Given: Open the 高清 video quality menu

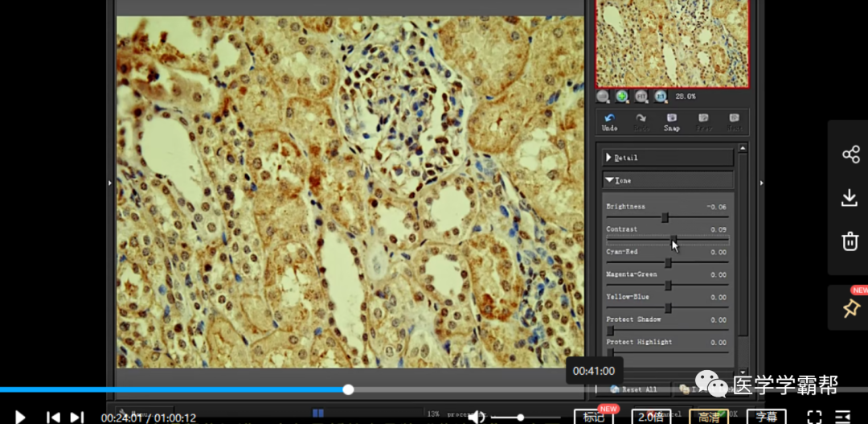Looking at the screenshot, I should coord(709,417).
